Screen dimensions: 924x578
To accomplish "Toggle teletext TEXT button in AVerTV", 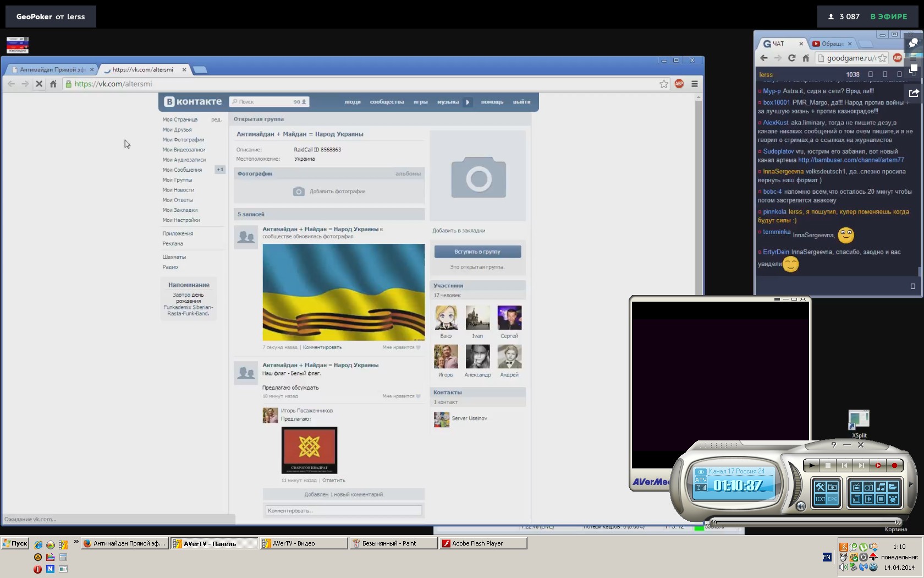I will click(x=820, y=499).
